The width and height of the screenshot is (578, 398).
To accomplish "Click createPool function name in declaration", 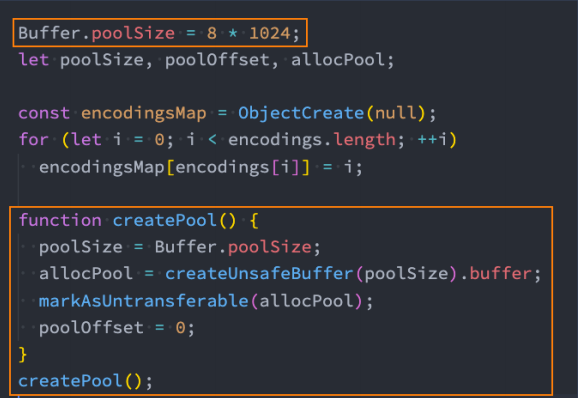I will pos(164,220).
